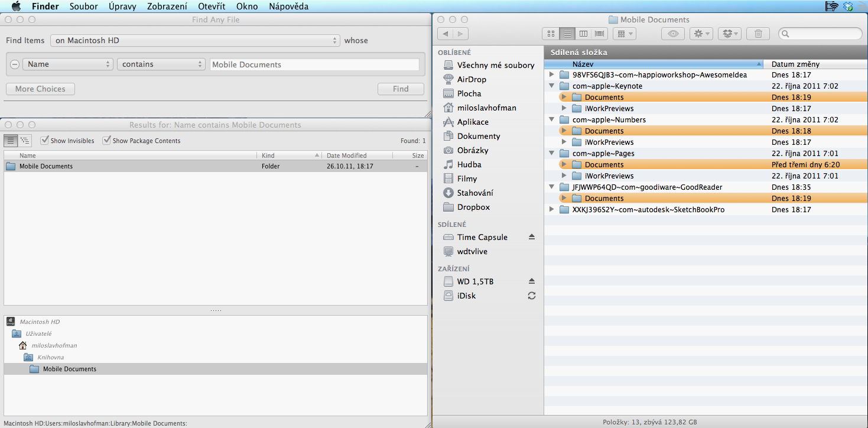Image resolution: width=868 pixels, height=428 pixels.
Task: Open the Dropbox toolbar dropdown
Action: click(x=729, y=34)
